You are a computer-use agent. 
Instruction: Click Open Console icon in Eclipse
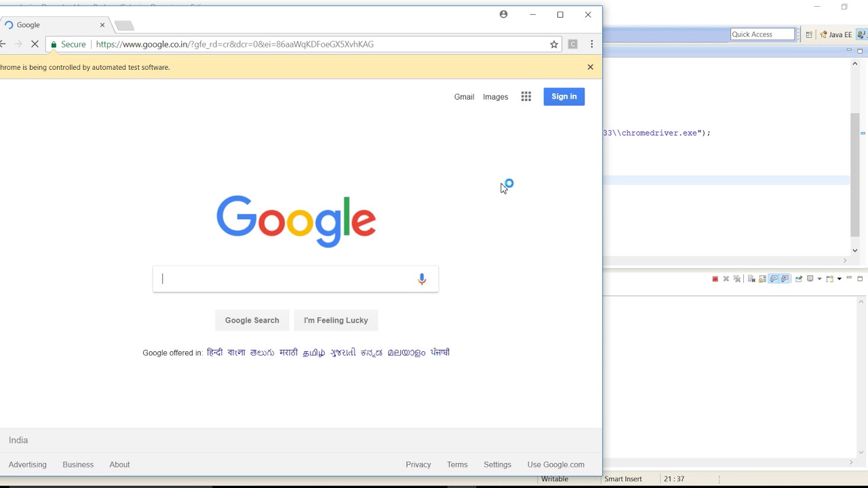829,279
